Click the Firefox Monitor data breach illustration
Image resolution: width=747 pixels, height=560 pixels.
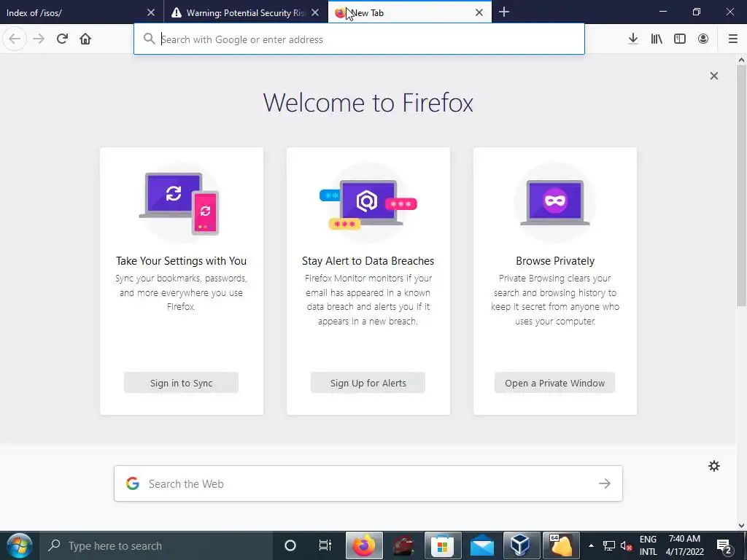(368, 203)
